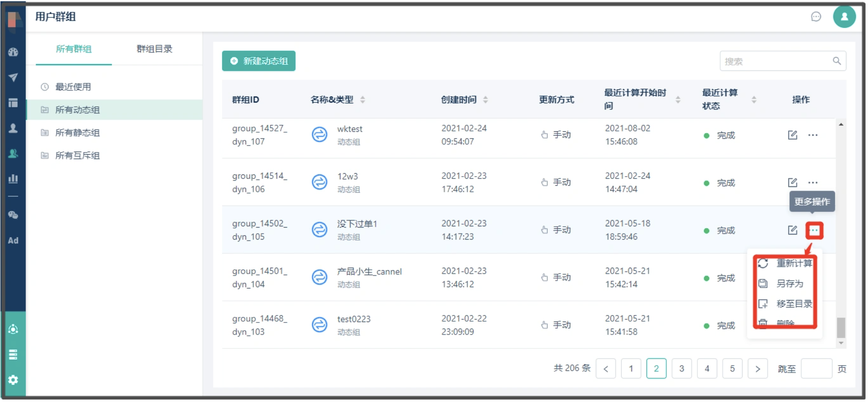
Task: Open the user groups sidebar icon
Action: (x=13, y=153)
